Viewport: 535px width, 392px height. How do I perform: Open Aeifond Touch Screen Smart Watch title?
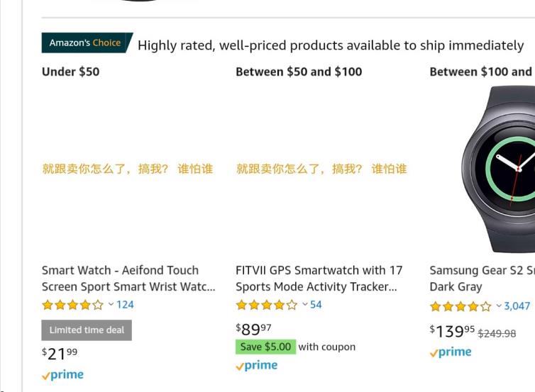coord(128,279)
